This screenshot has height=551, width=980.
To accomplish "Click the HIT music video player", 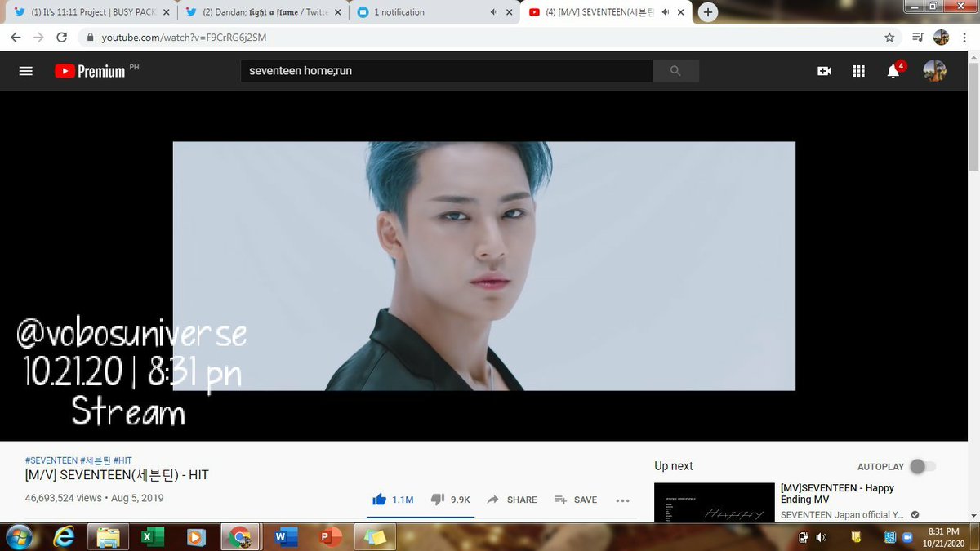I will [x=483, y=266].
